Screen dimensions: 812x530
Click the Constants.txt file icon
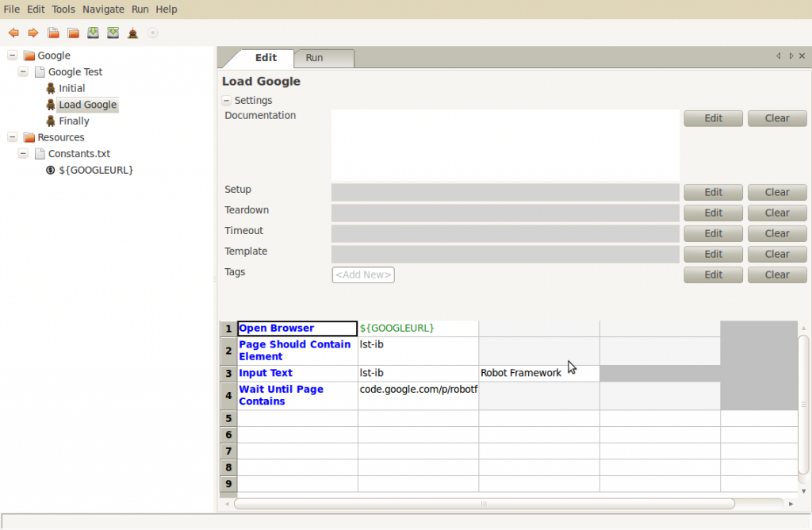(38, 153)
